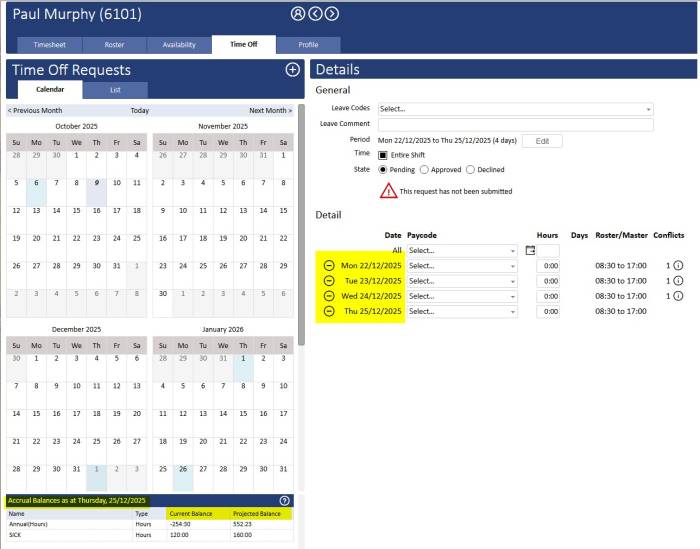Select the Declined state radio button
Screen dimensions: 700x549
click(470, 170)
